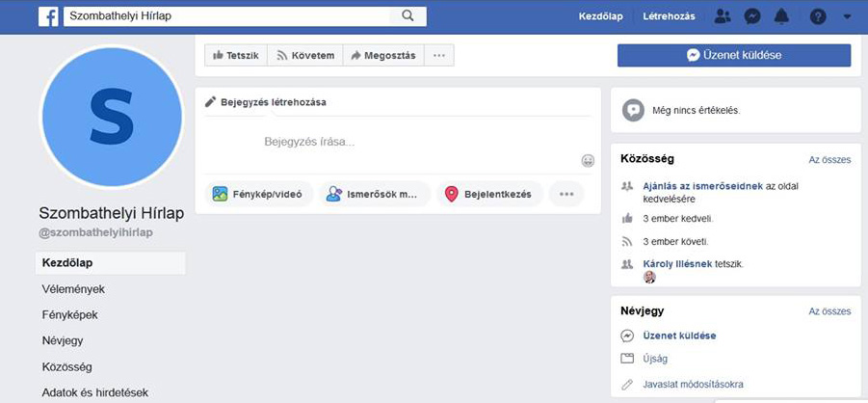Viewport: 868px width, 403px height.
Task: Click the Károly Illésnek name link
Action: (x=677, y=264)
